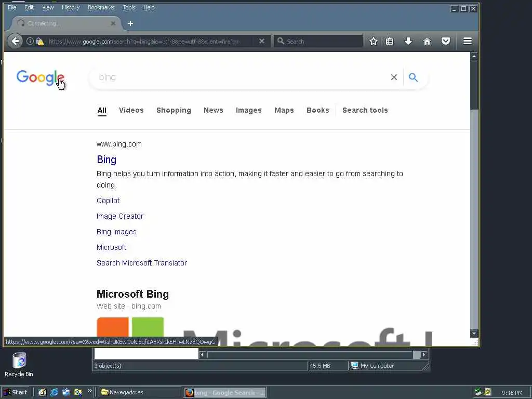Select the All results tab

(x=102, y=110)
